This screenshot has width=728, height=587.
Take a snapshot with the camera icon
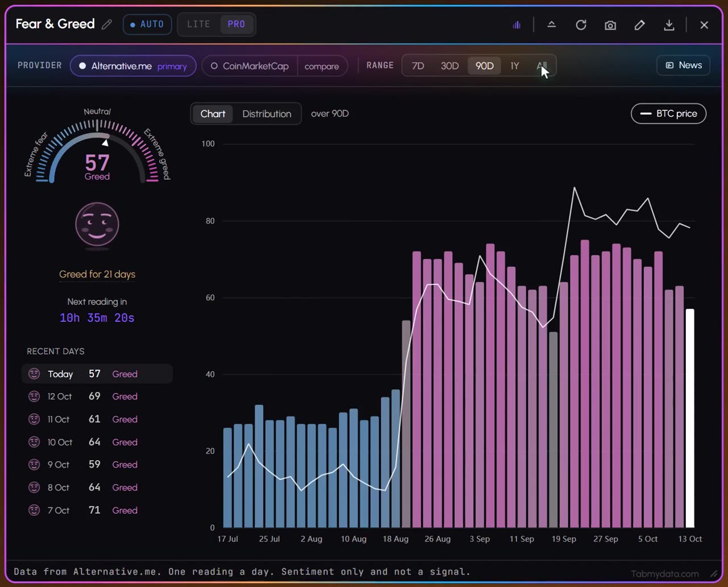point(610,25)
